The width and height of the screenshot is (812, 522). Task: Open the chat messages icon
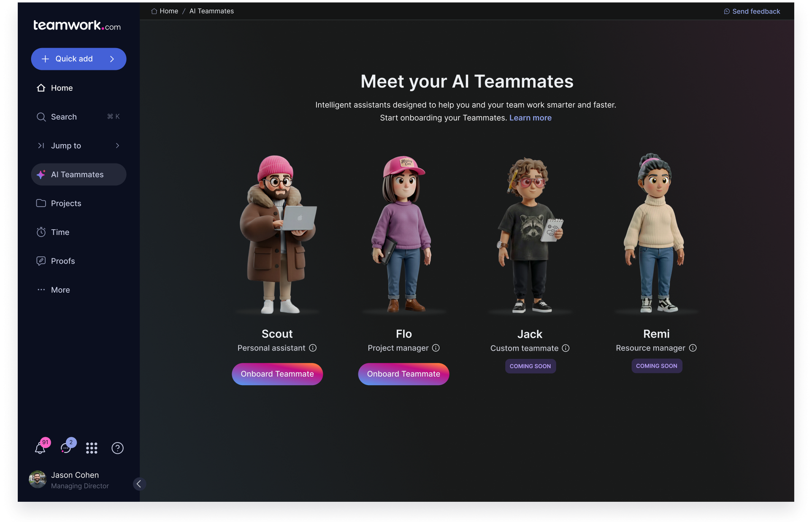(66, 448)
